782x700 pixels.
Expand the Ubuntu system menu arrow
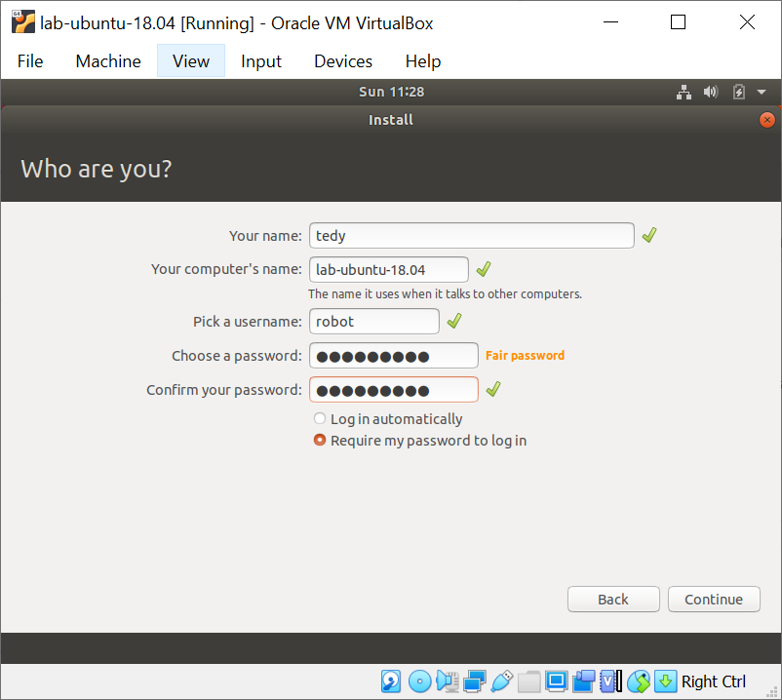762,92
